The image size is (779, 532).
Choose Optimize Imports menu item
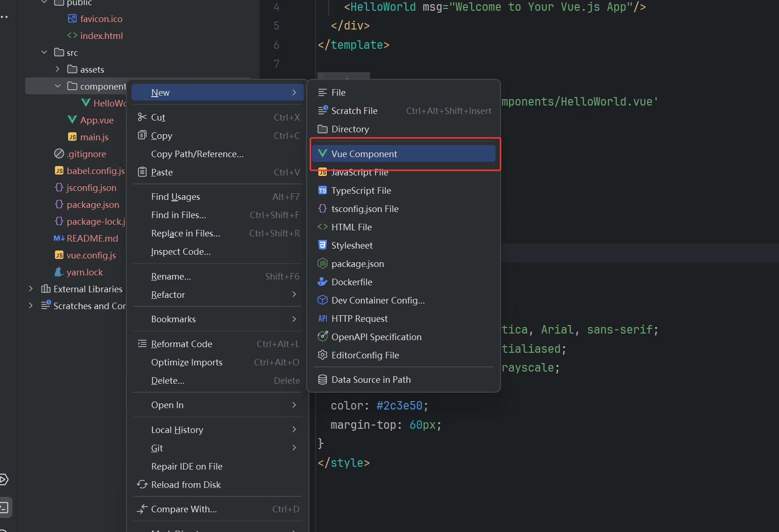218,362
